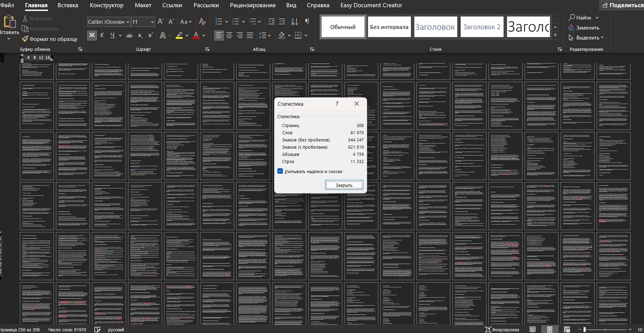Open the Clipboard (Буфер обмена) dialog launcher

click(80, 49)
